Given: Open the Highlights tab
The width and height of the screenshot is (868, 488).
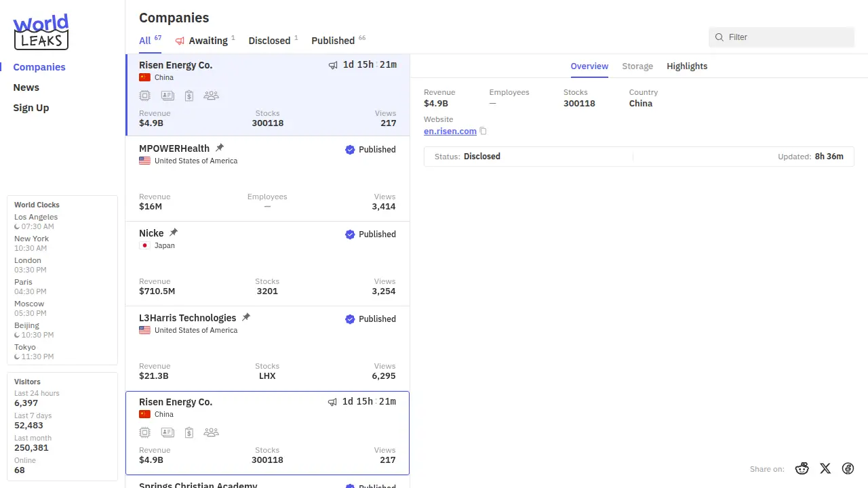Looking at the screenshot, I should point(687,66).
